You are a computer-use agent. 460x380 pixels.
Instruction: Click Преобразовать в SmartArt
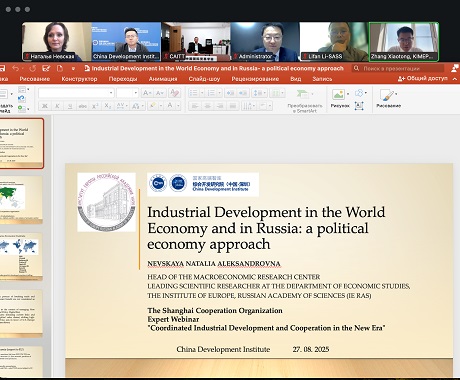305,101
